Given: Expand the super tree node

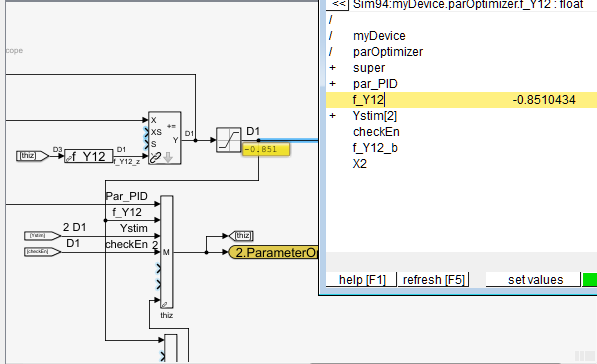Looking at the screenshot, I should [x=333, y=68].
